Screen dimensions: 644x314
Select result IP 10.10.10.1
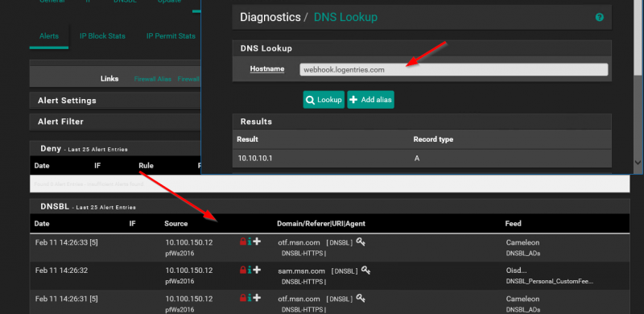pos(255,159)
